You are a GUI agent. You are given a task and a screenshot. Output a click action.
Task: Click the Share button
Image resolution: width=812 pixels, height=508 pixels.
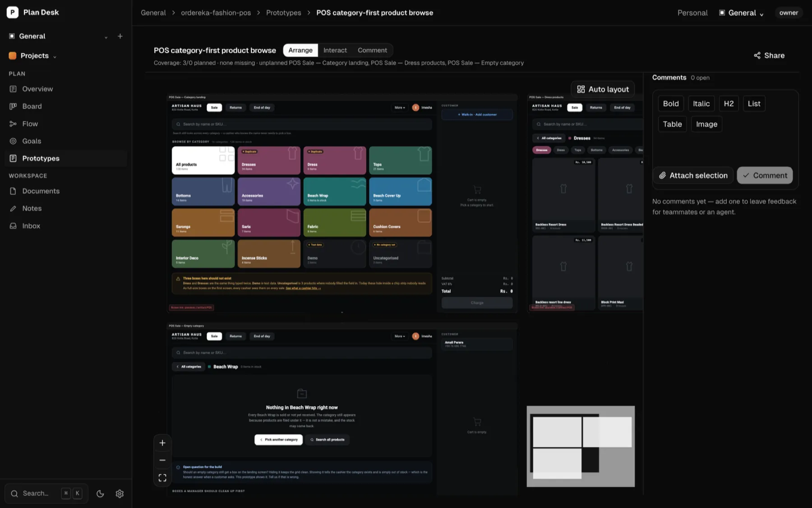click(769, 55)
